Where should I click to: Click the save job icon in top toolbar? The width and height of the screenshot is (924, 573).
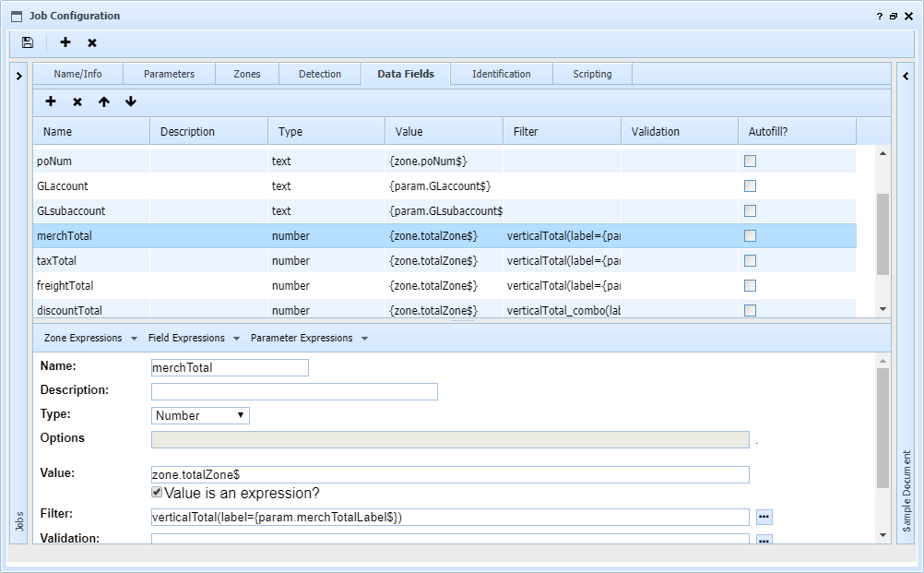(x=28, y=42)
